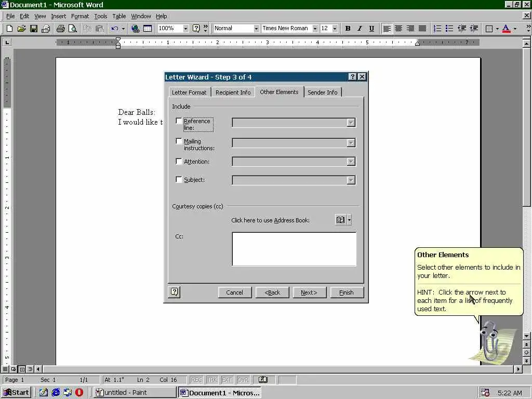The height and width of the screenshot is (399, 532).
Task: Save the document with the floppy icon
Action: click(34, 29)
